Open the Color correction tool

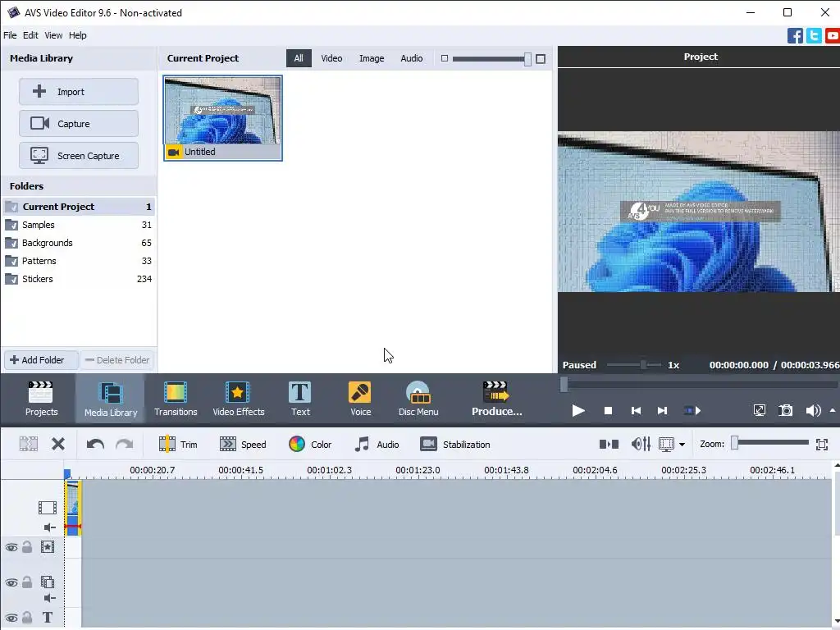coord(310,444)
